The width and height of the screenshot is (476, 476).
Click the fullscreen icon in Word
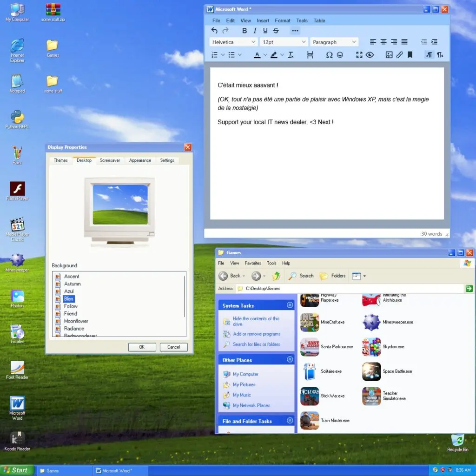click(x=359, y=55)
